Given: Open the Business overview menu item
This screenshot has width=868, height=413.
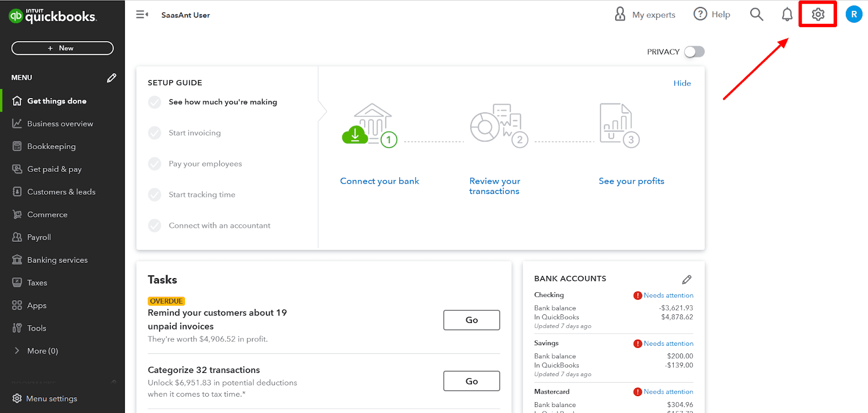Looking at the screenshot, I should (62, 124).
